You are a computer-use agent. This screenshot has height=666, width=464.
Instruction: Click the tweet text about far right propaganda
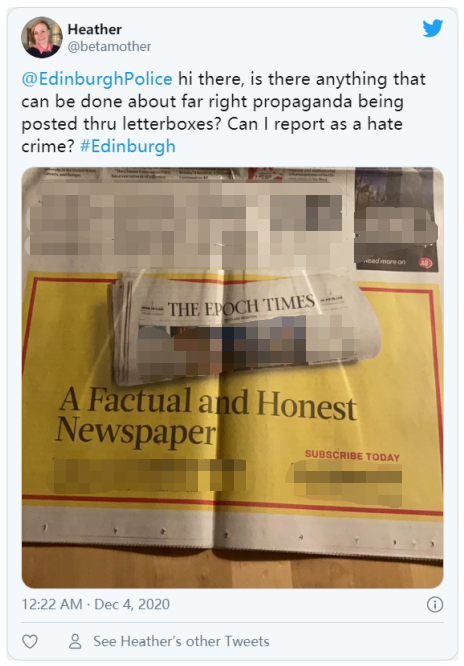click(224, 113)
